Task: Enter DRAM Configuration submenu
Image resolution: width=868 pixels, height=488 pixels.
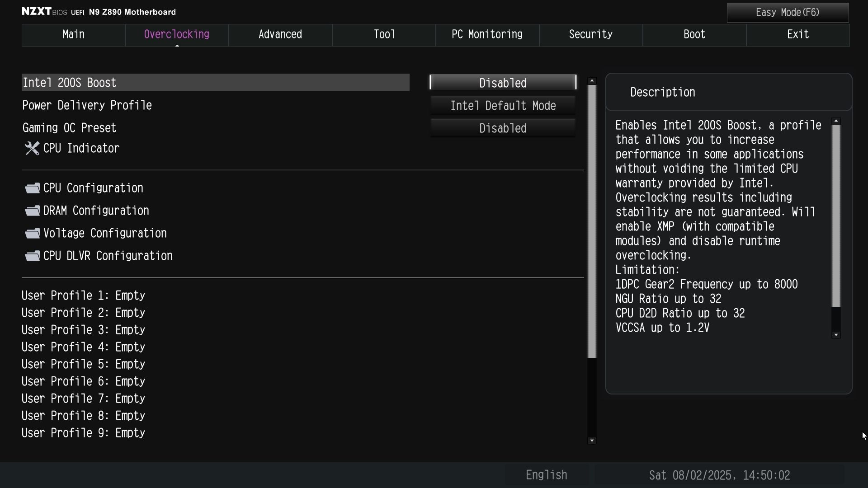Action: coord(96,211)
